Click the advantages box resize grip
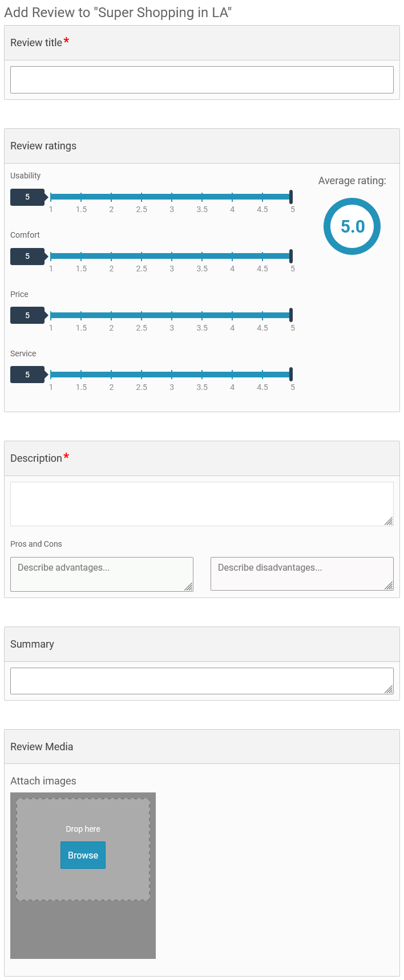Viewport: 404px width, 980px height. [x=188, y=587]
